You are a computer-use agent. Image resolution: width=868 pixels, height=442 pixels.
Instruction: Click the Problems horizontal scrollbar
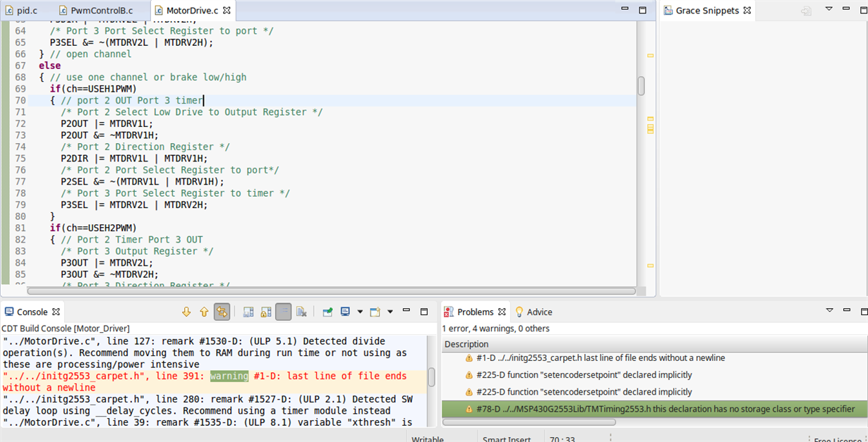pyautogui.click(x=530, y=422)
